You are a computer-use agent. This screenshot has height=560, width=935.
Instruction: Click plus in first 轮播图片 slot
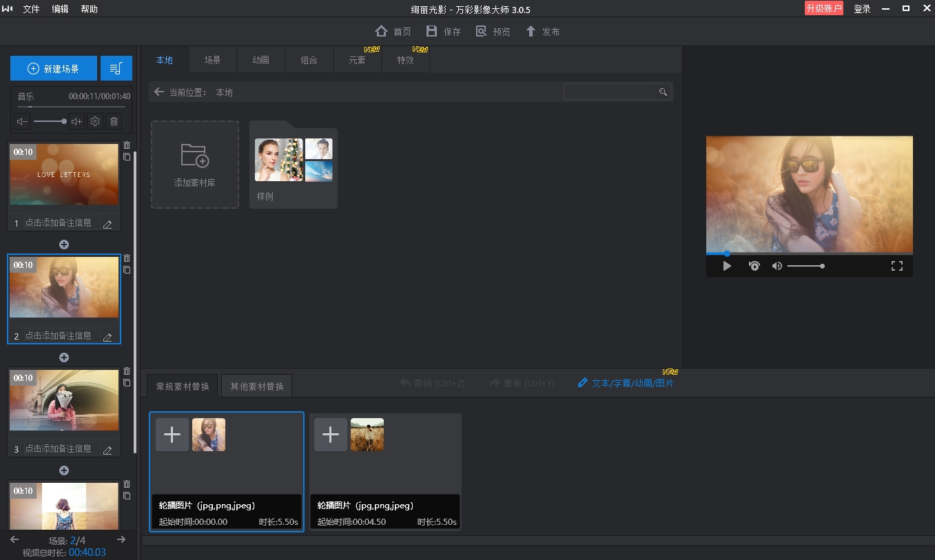click(172, 435)
